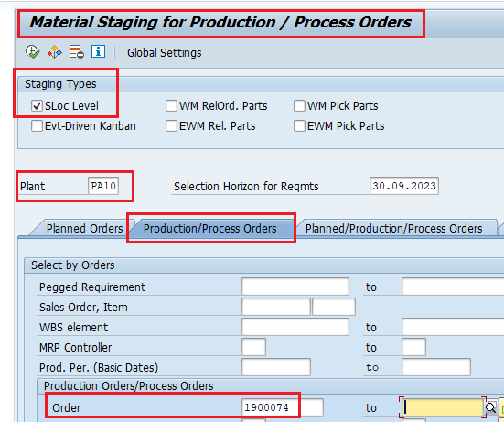The height and width of the screenshot is (422, 504).
Task: Click the Plant field with PA10
Action: tap(103, 186)
